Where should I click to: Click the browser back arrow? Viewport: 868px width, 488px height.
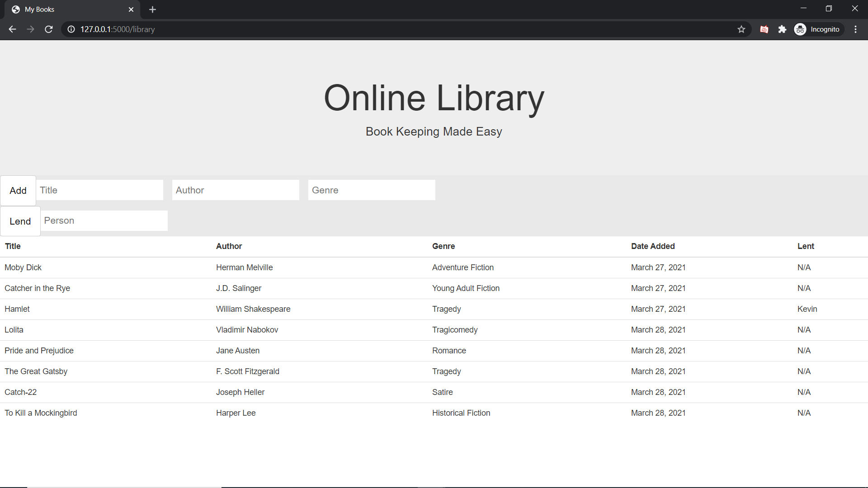(x=12, y=29)
